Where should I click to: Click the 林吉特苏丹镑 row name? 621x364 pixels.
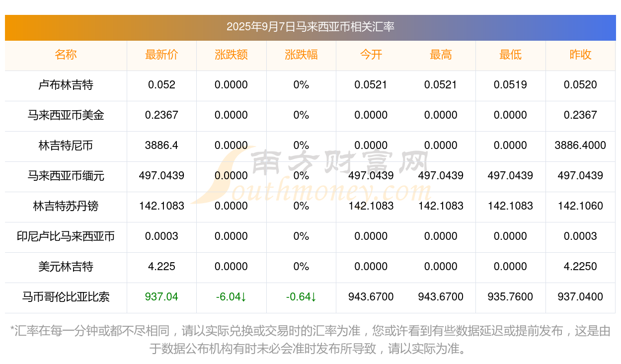click(66, 206)
